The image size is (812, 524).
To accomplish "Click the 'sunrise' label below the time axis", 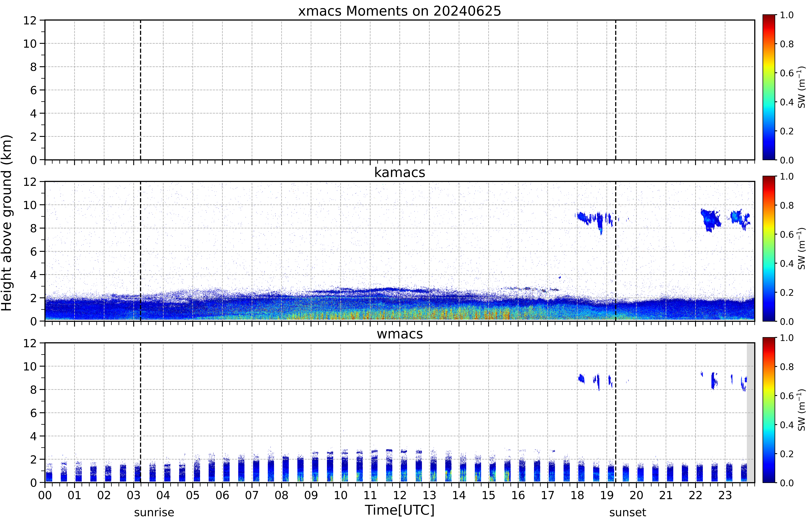I will (x=154, y=512).
